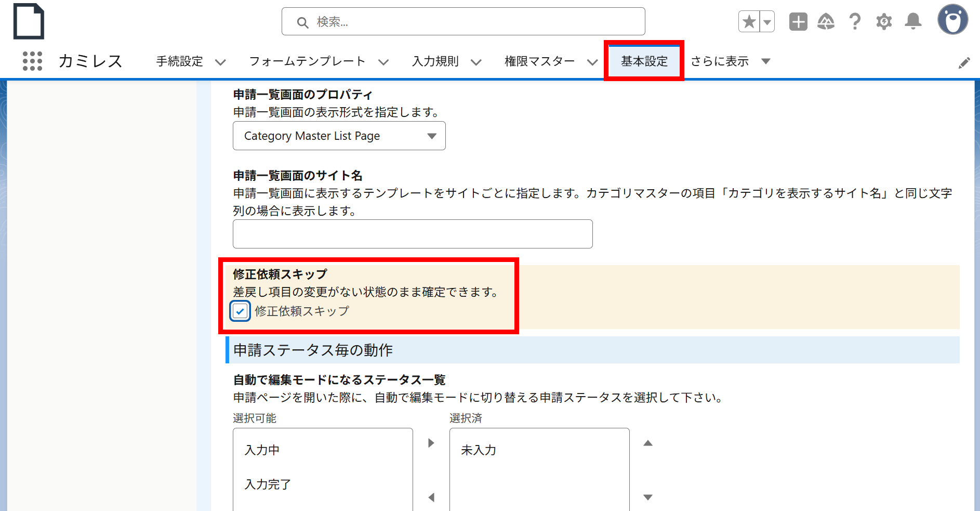
Task: Open the Category Master List Page dropdown
Action: coord(339,136)
